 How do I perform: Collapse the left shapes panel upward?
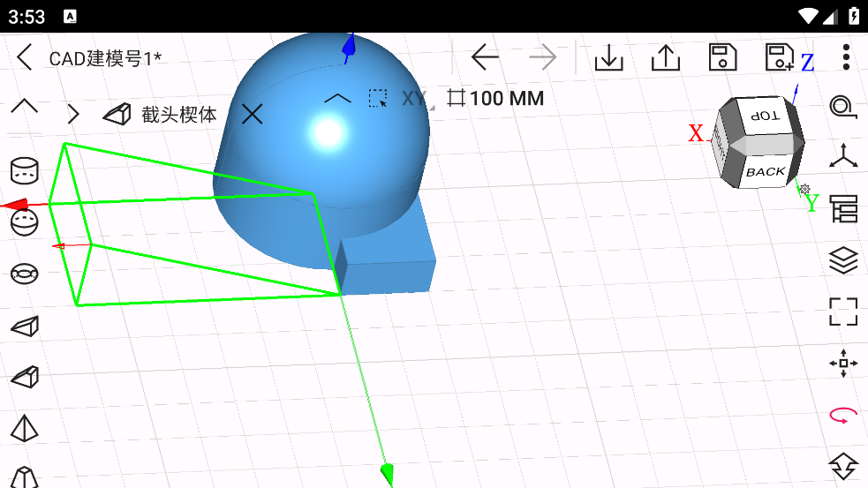(x=25, y=106)
